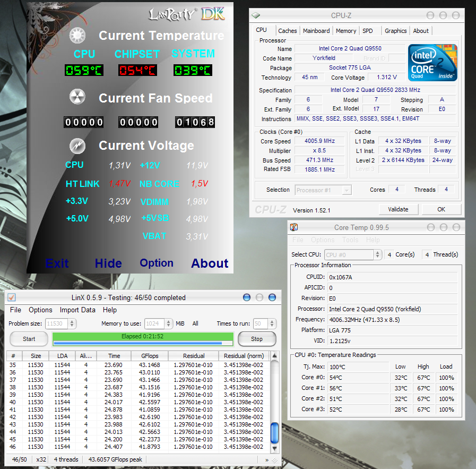Click the Memory to use stepper arrows
The height and width of the screenshot is (469, 476).
[168, 323]
